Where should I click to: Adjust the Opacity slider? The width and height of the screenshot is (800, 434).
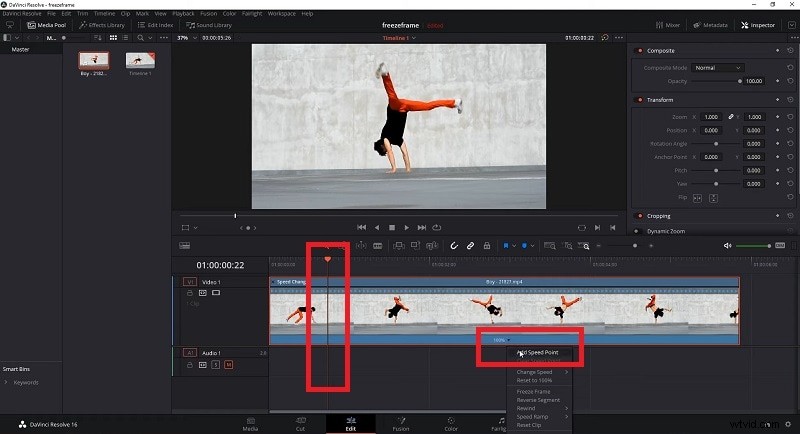(716, 81)
